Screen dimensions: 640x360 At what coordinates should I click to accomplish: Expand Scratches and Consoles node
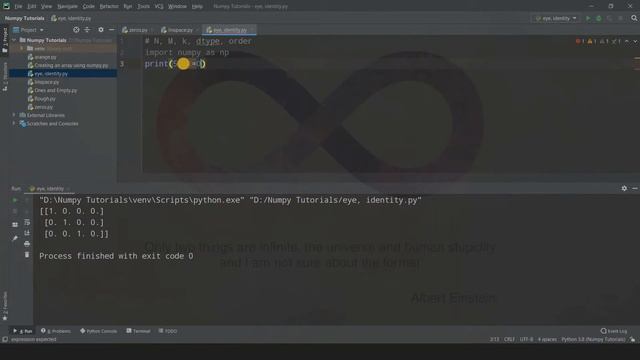(x=14, y=124)
